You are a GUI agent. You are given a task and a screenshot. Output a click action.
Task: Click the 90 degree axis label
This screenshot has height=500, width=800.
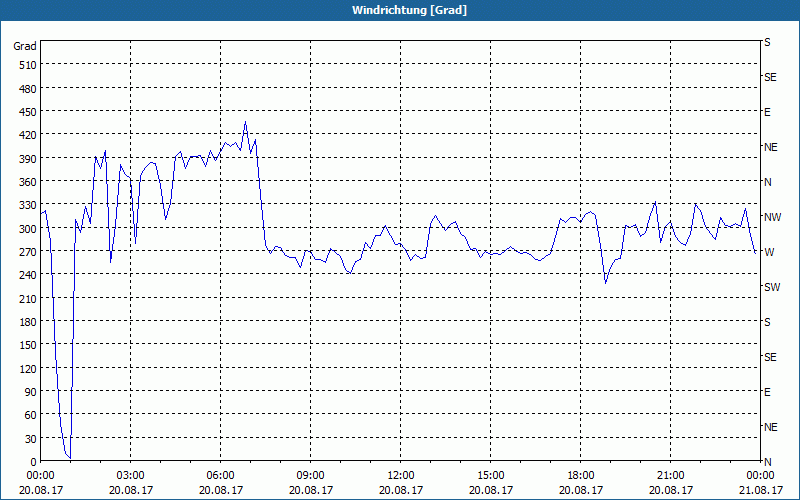[x=31, y=392]
